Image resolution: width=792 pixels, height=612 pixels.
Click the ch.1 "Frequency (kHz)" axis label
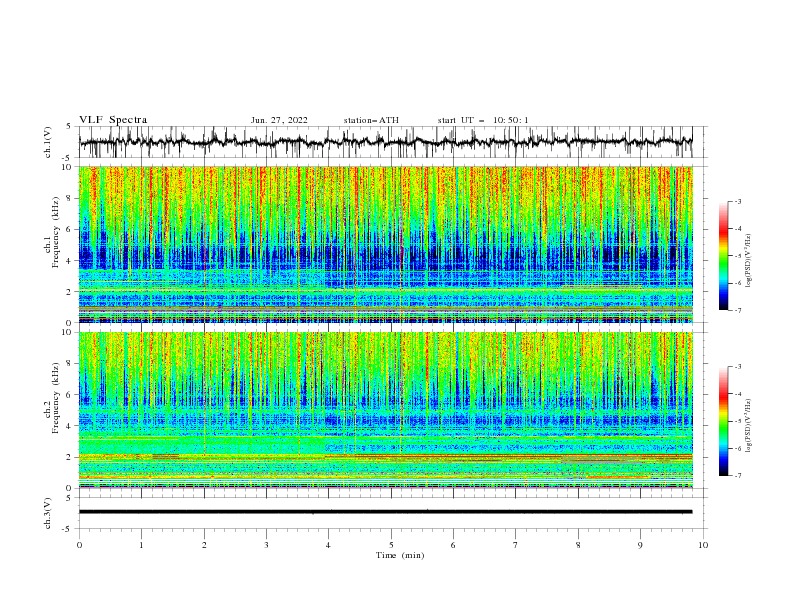55,232
